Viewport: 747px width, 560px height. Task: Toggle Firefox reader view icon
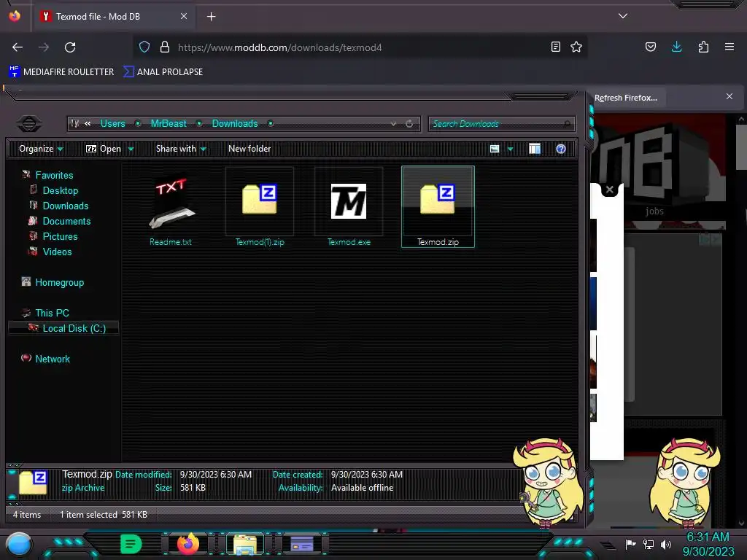pyautogui.click(x=555, y=47)
